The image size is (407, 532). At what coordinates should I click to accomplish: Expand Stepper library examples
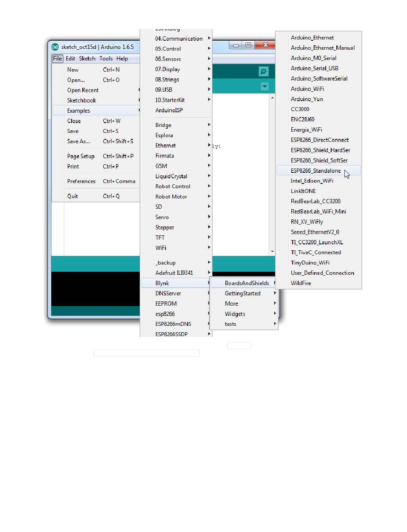pyautogui.click(x=177, y=228)
